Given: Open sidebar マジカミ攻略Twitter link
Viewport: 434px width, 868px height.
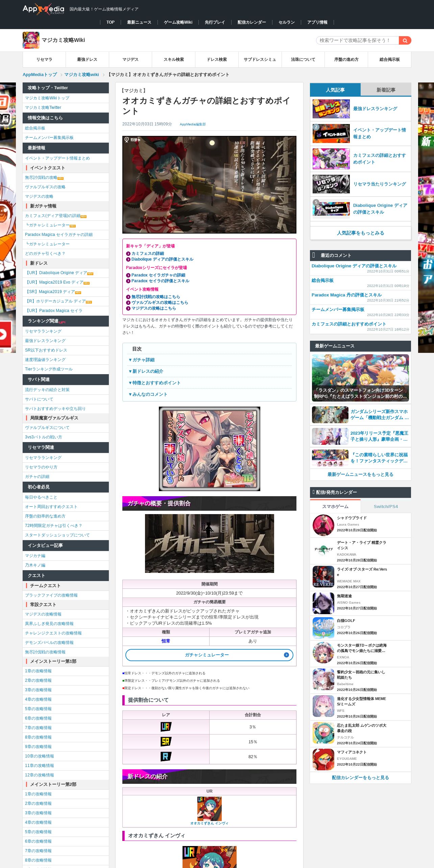Looking at the screenshot, I should (x=43, y=107).
